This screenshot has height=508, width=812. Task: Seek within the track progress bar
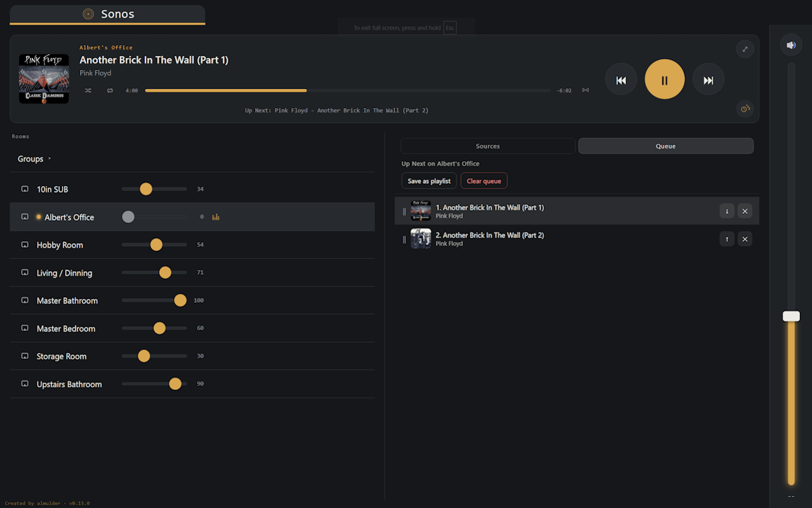pyautogui.click(x=348, y=91)
